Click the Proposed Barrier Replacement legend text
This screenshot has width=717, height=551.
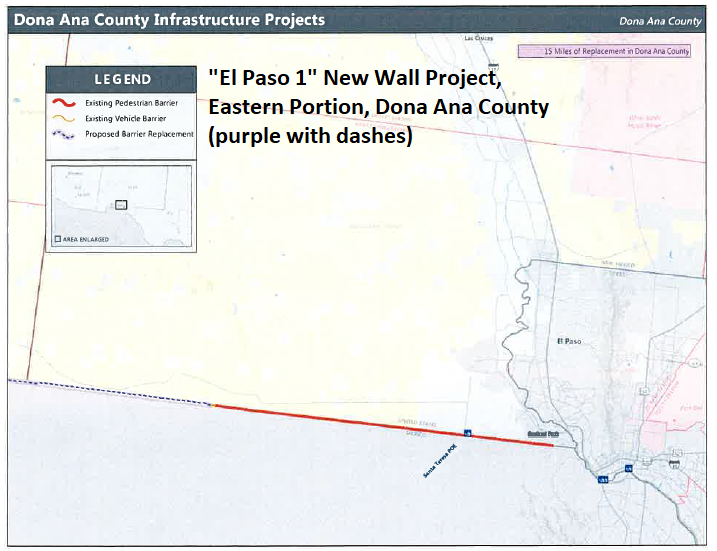[x=139, y=133]
